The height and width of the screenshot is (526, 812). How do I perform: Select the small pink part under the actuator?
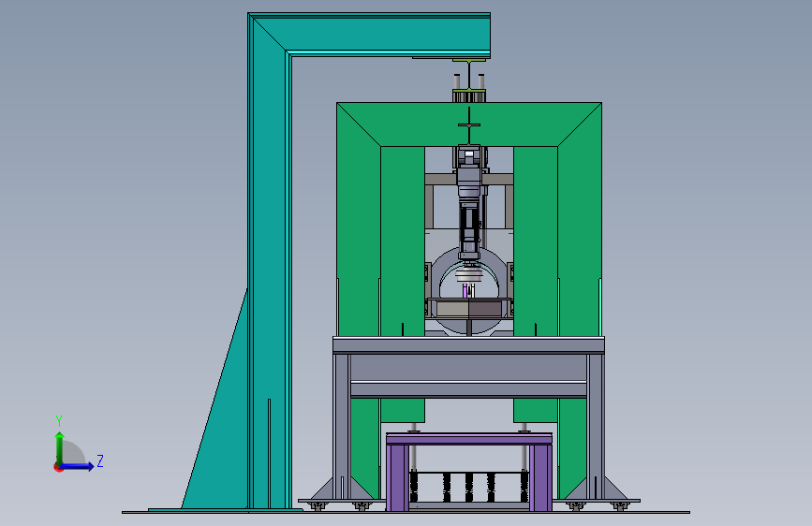tap(465, 290)
